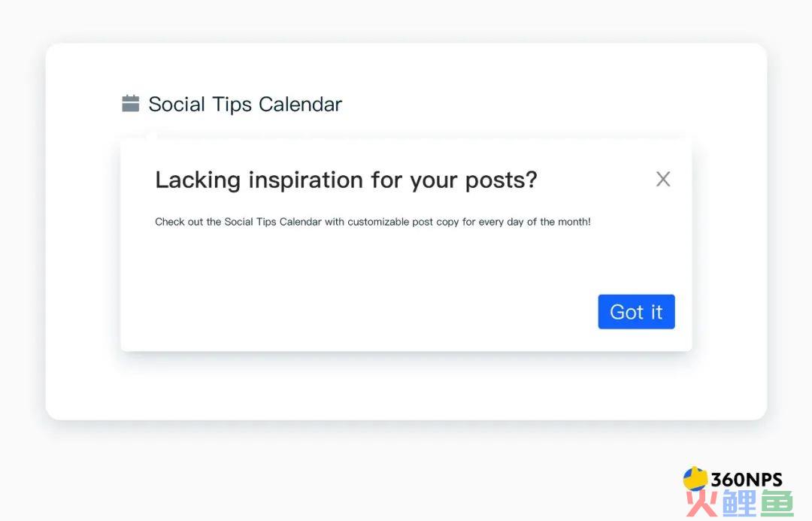Viewport: 812px width, 521px height.
Task: Dismiss the tooltip with the X icon
Action: coord(663,179)
